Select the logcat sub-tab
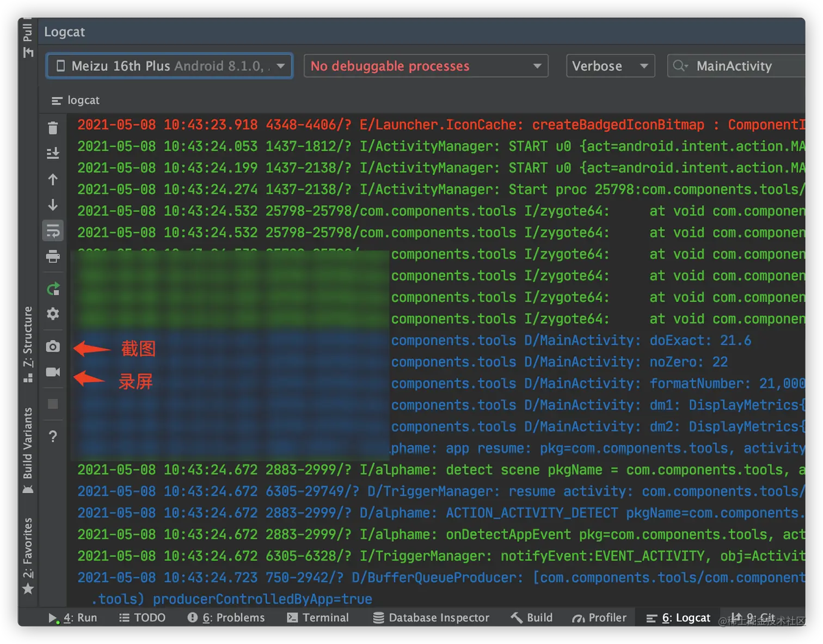The height and width of the screenshot is (644, 823). tap(76, 100)
